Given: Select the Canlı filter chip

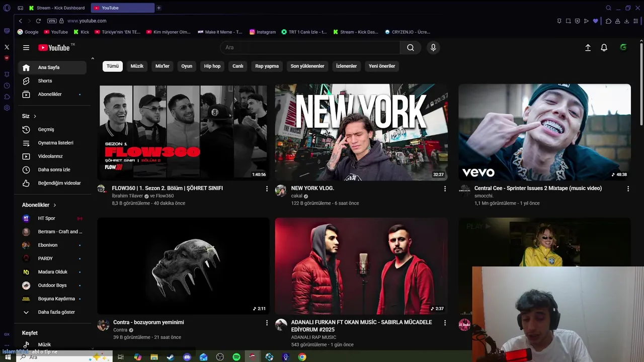Looking at the screenshot, I should coord(238,66).
